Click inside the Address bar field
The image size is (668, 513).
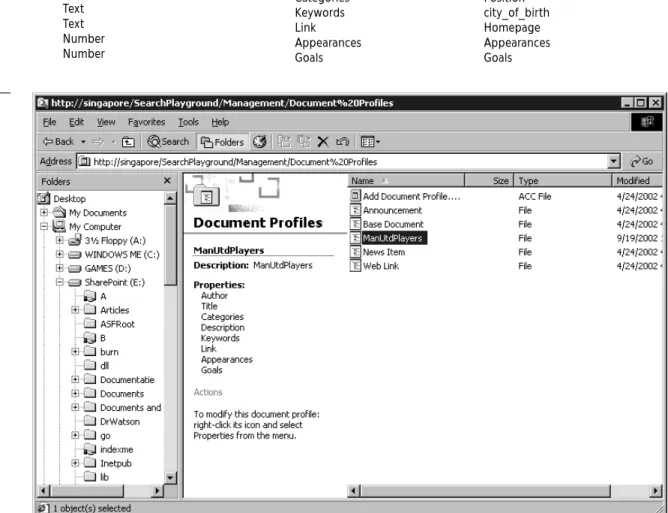click(343, 162)
